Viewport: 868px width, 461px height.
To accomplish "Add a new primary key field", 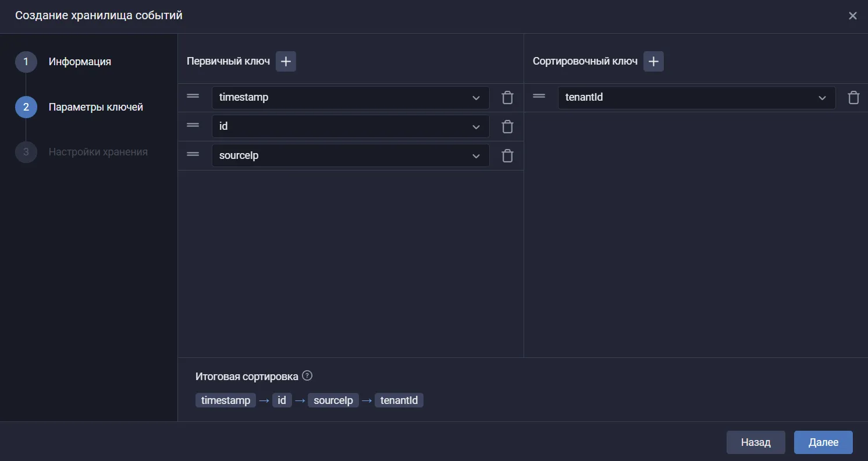I will point(286,61).
